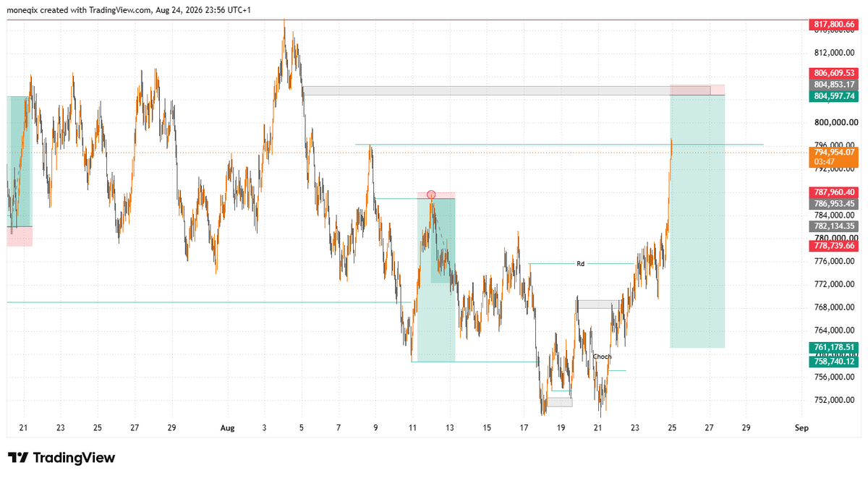Click the red circle marker on the August 12 high

point(432,194)
